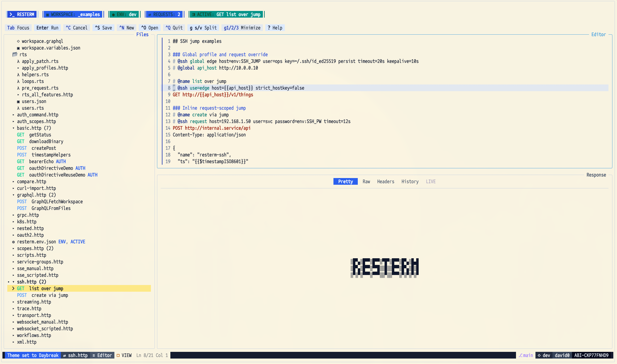Select POST createPost request
This screenshot has width=617, height=364.
37,148
